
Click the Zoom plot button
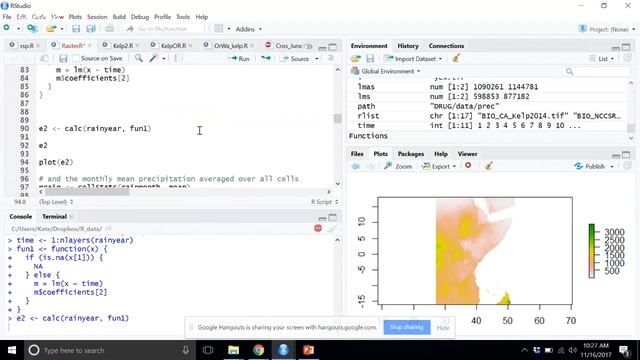pyautogui.click(x=398, y=167)
